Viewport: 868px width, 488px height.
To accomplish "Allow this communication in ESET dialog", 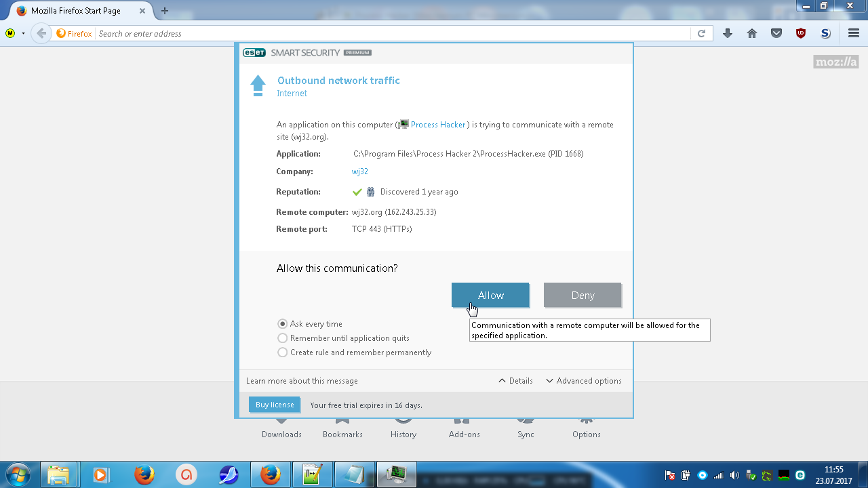I will [490, 295].
